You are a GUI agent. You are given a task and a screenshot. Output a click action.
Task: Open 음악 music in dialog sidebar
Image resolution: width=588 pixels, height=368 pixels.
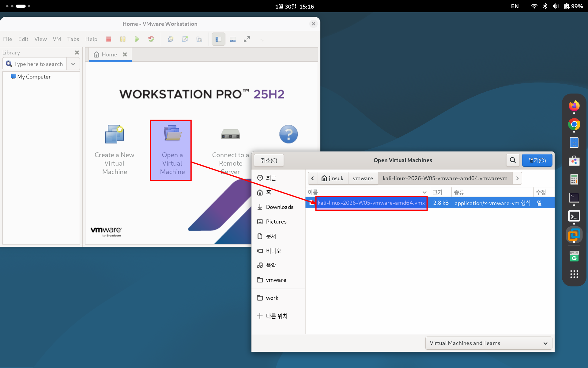(278, 265)
